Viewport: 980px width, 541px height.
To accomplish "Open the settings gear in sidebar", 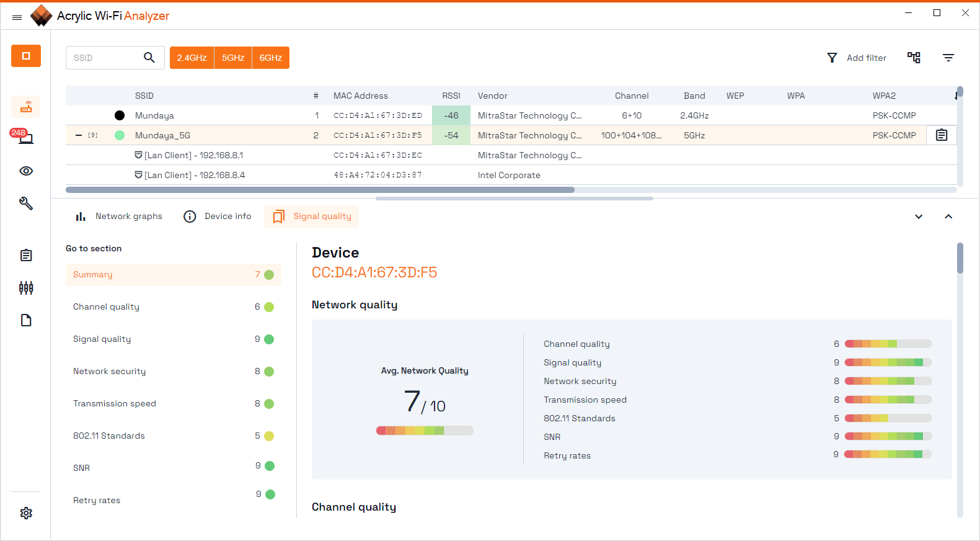I will tap(26, 513).
